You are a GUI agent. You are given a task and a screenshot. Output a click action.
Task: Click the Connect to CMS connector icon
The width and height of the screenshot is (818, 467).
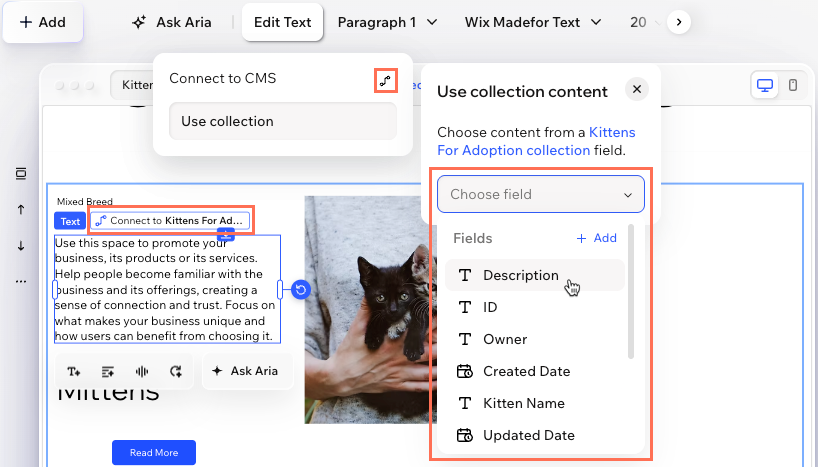point(386,81)
